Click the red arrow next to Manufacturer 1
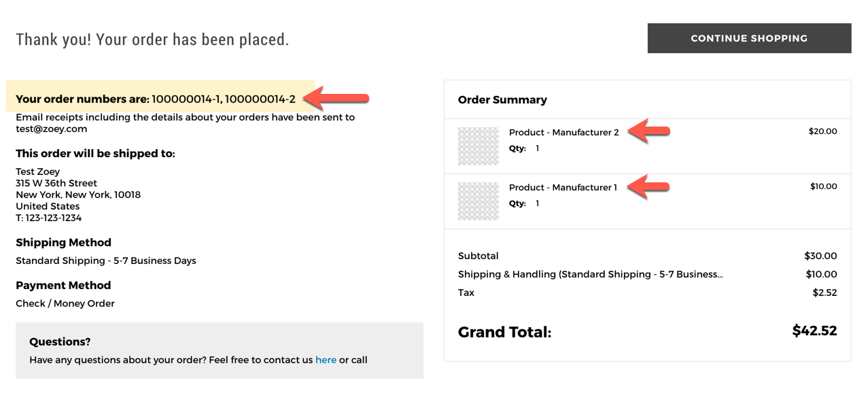The image size is (868, 398). coord(648,186)
